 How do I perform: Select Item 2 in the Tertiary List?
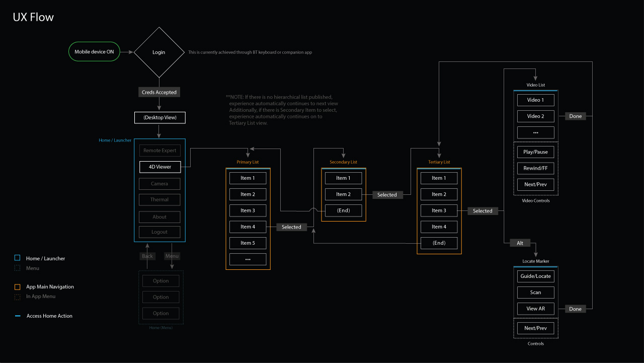tap(439, 194)
